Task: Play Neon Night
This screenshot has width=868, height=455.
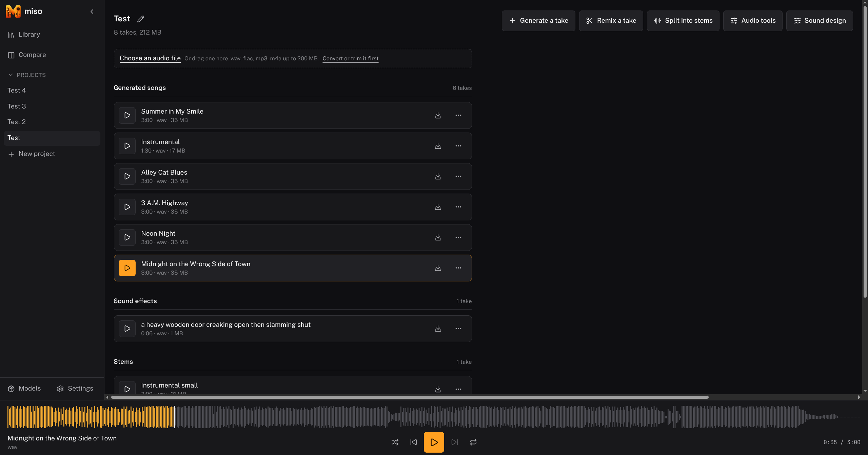Action: [127, 238]
